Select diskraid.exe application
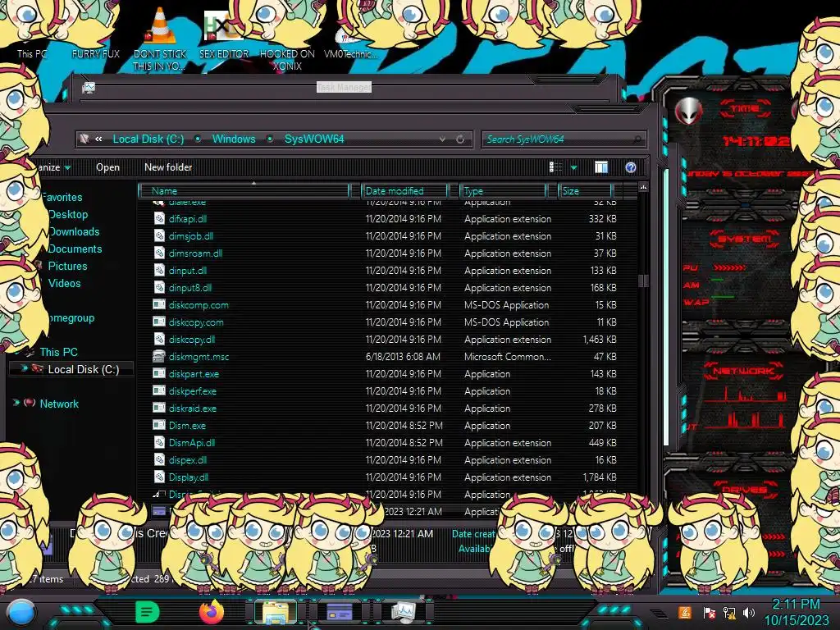840x630 pixels. click(192, 409)
